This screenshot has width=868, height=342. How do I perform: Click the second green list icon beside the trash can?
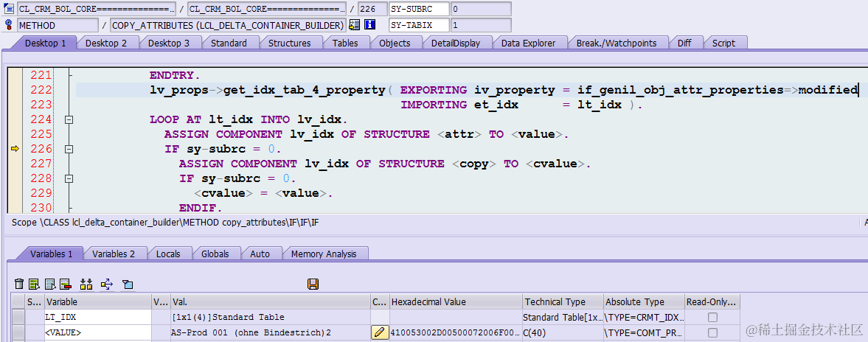(x=35, y=285)
